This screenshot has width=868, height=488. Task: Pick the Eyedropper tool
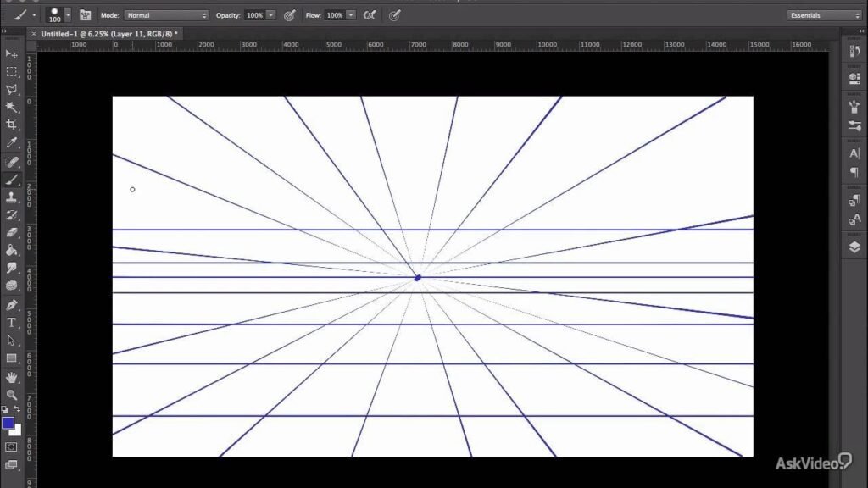click(x=12, y=143)
